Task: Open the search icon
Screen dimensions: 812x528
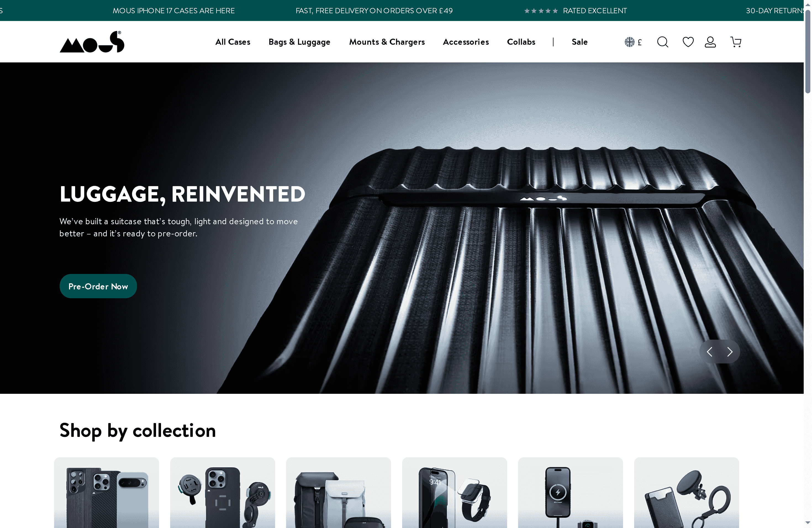Action: coord(662,42)
